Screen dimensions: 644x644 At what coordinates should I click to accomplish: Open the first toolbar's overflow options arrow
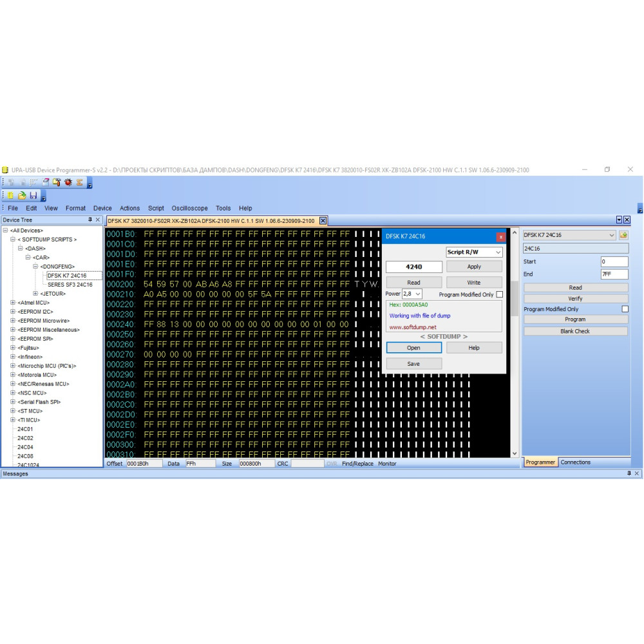[90, 183]
